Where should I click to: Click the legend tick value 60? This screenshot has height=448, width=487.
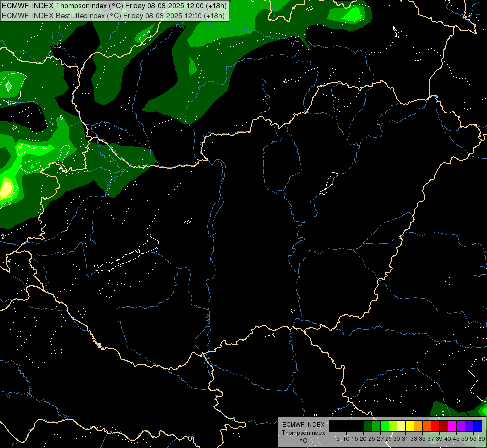pos(481,439)
